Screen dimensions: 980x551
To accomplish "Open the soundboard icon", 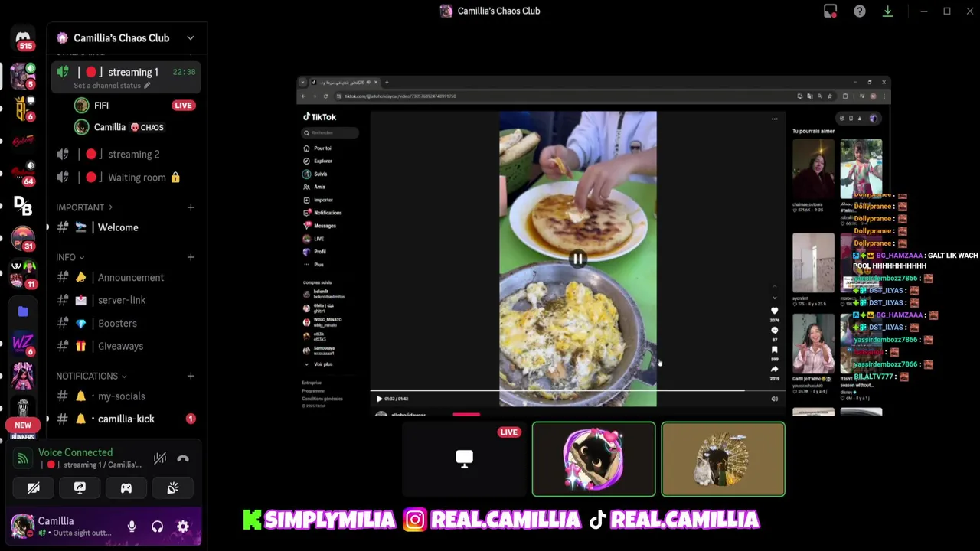I will 173,488.
